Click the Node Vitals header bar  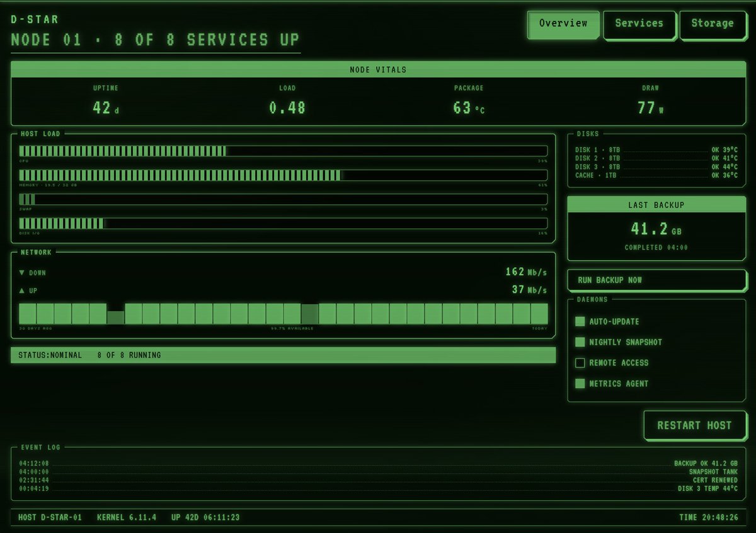[x=378, y=69]
